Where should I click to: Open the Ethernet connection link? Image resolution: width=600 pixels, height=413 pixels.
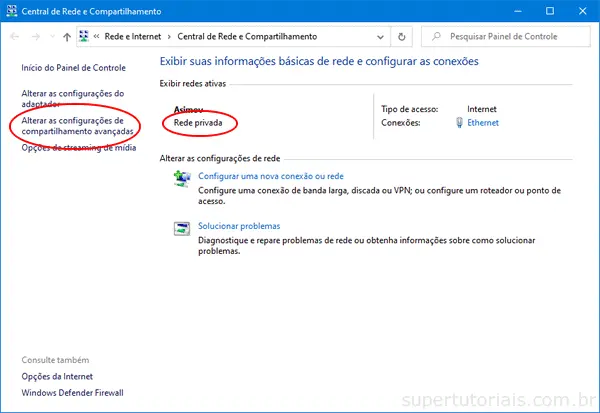click(482, 123)
